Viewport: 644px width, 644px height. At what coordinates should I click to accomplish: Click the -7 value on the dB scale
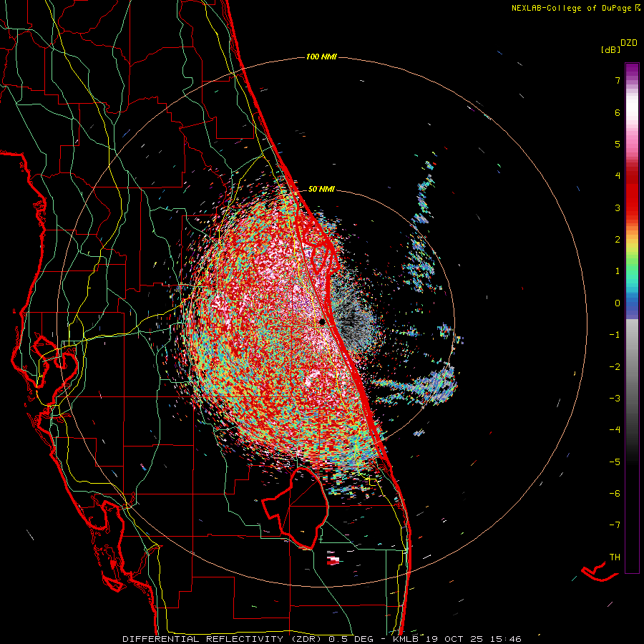[x=615, y=525]
